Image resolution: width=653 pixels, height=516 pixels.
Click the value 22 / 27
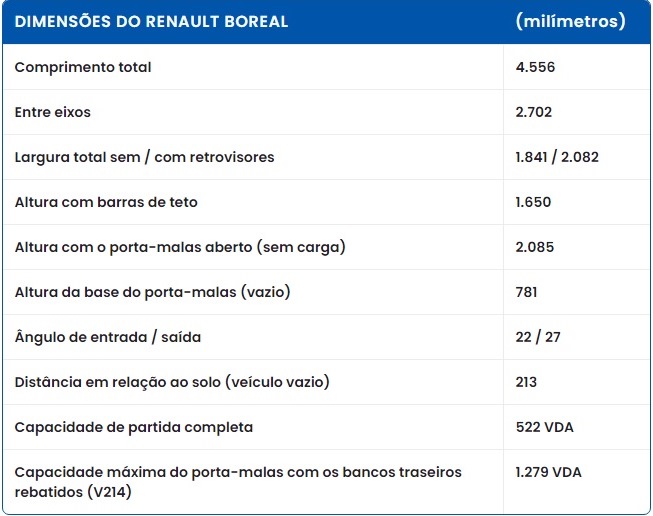[x=538, y=337]
